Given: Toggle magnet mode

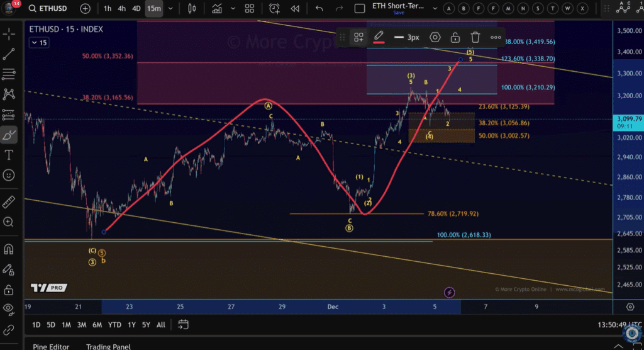Looking at the screenshot, I should 9,249.
